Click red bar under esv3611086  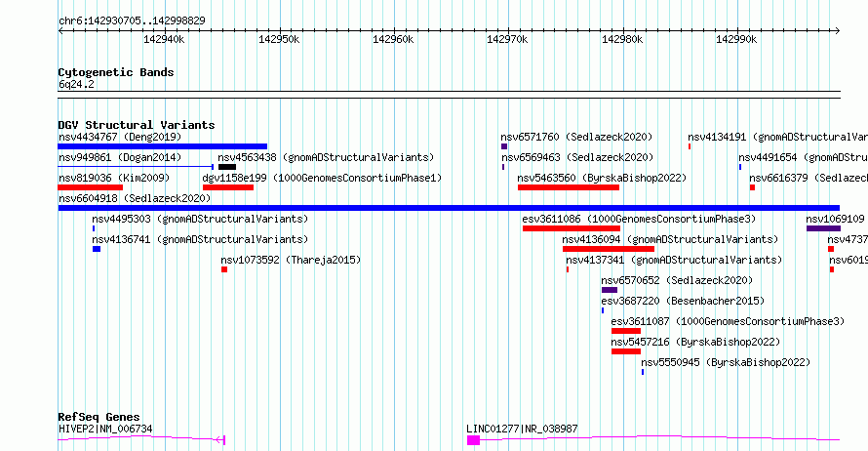(572, 228)
